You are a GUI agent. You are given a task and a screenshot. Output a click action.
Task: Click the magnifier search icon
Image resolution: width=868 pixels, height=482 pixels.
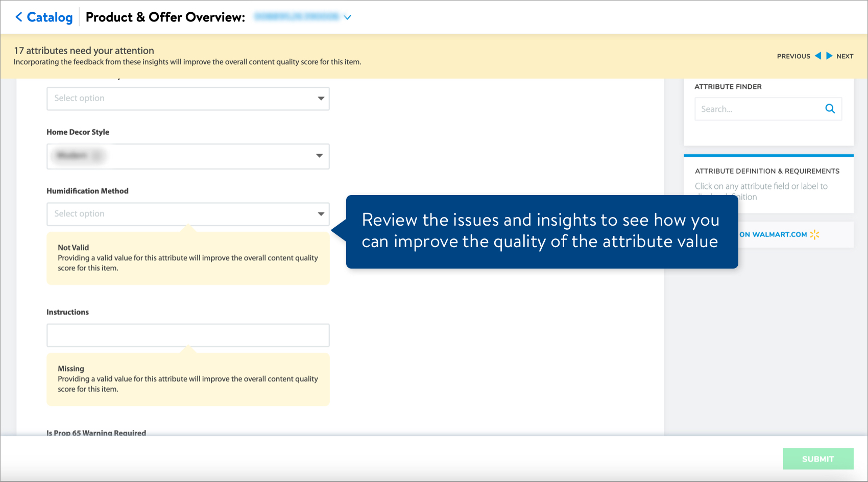click(830, 109)
